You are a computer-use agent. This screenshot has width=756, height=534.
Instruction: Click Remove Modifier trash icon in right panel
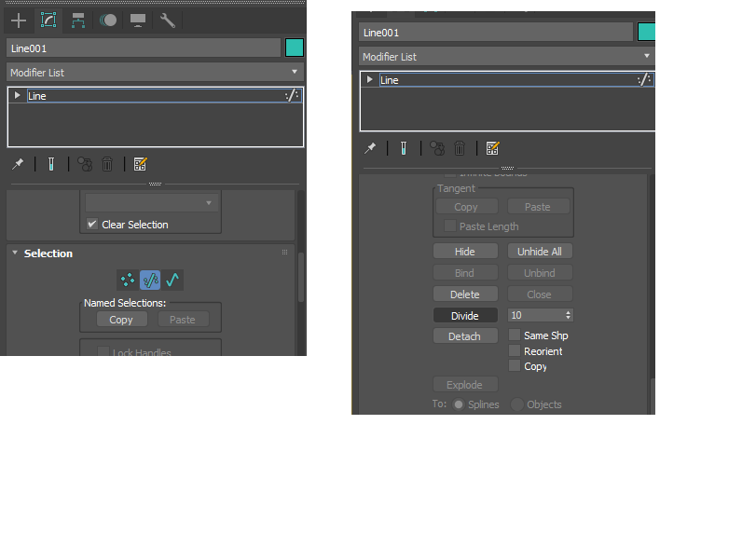(460, 148)
